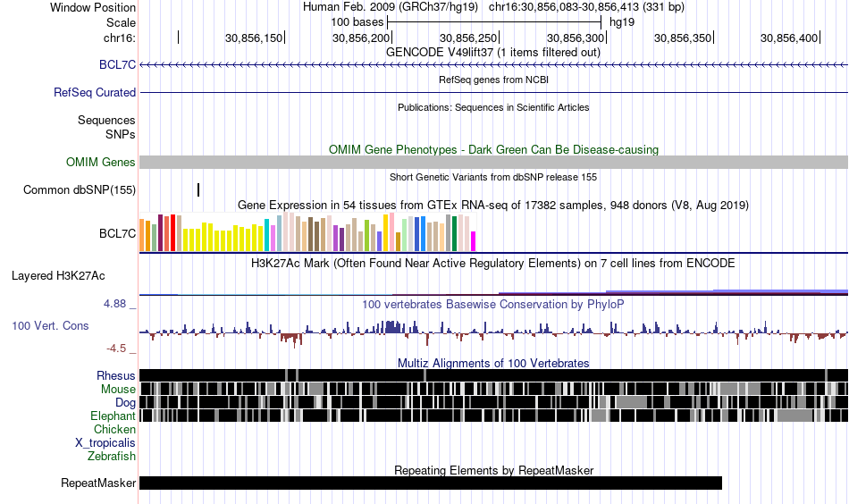The height and width of the screenshot is (504, 849).
Task: Open the OMIM Gene Phenotypes title
Action: pos(493,150)
